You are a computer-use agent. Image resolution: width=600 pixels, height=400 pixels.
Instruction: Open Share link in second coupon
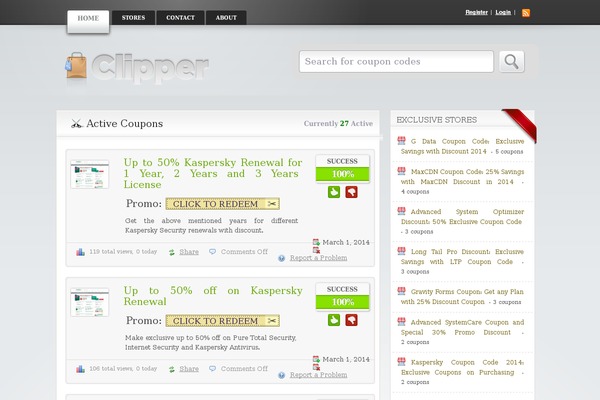(189, 369)
